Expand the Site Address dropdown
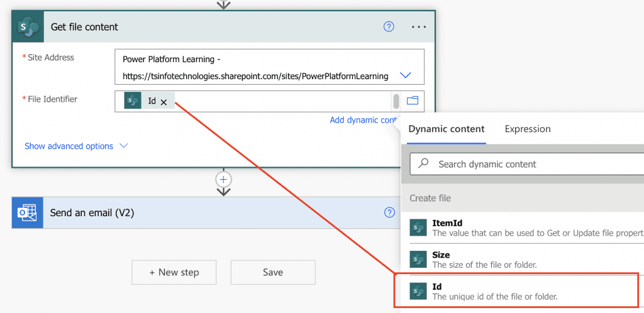Image resolution: width=644 pixels, height=313 pixels. tap(406, 75)
